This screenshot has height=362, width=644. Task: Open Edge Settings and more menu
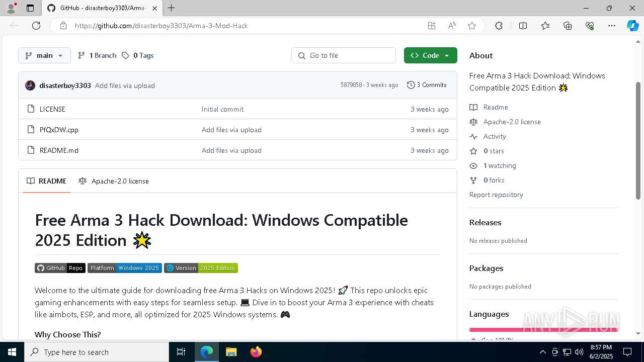pos(612,26)
